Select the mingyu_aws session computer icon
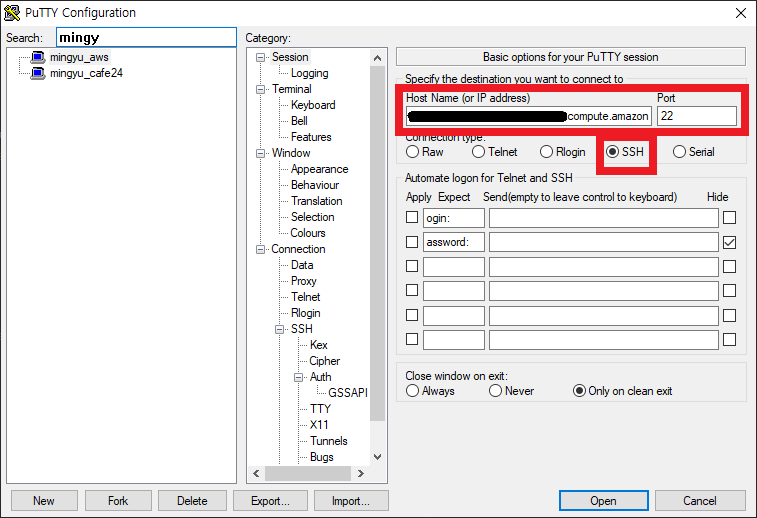757x518 pixels. [x=38, y=57]
